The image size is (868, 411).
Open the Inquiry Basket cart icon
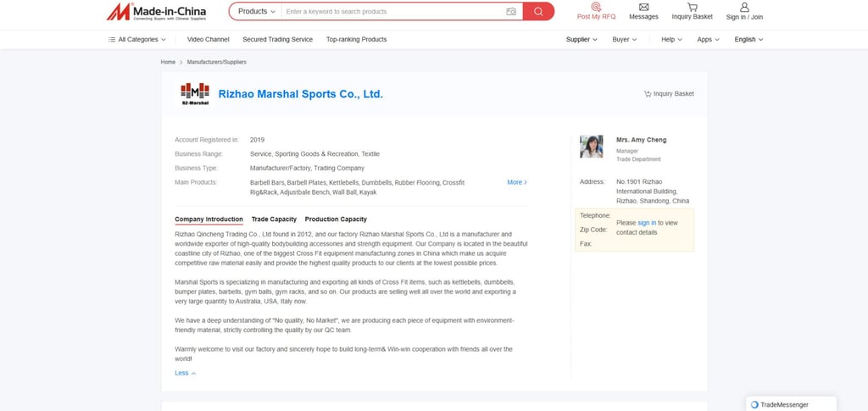(x=692, y=7)
